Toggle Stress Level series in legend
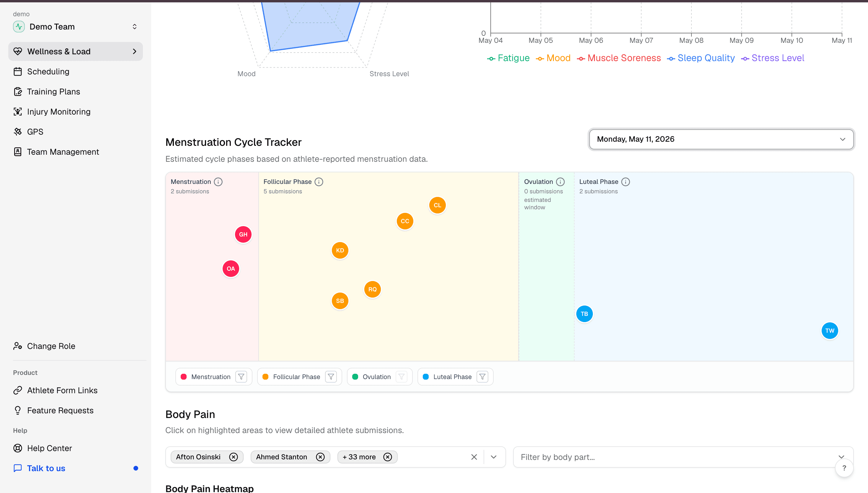The image size is (868, 493). (x=773, y=58)
